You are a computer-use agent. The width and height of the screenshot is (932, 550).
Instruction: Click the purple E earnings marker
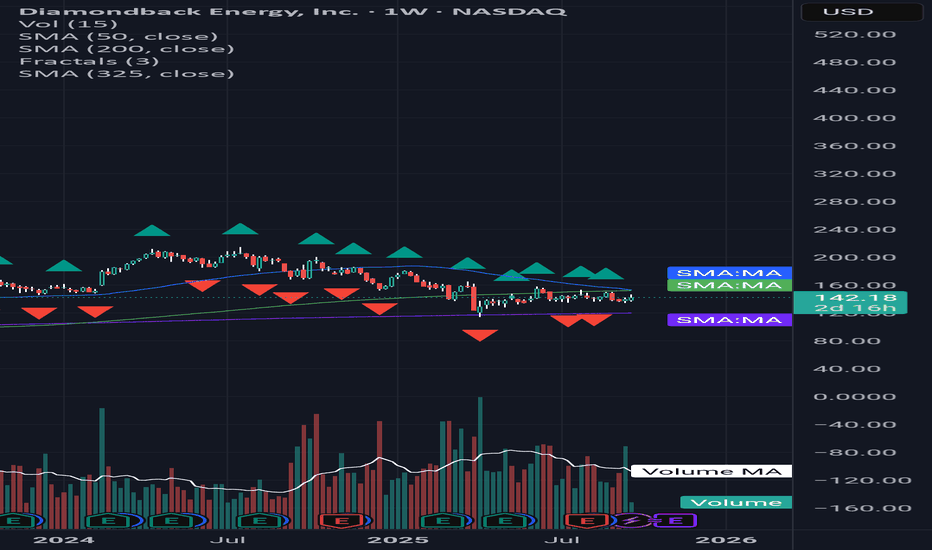point(675,520)
